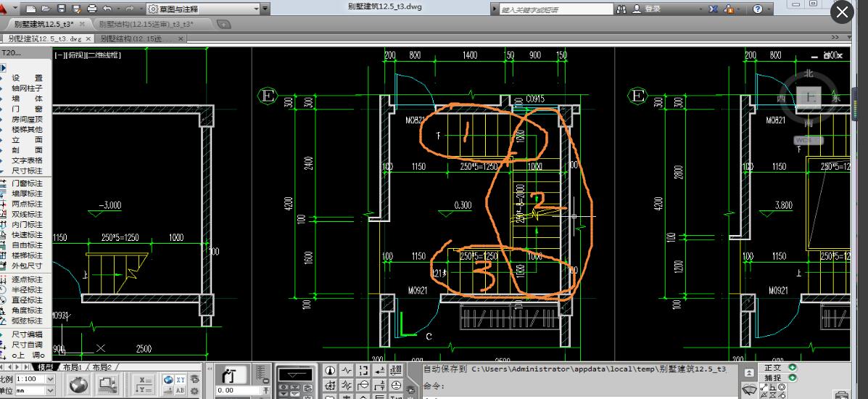Open the help question mark icon
The image size is (868, 399).
758,9
